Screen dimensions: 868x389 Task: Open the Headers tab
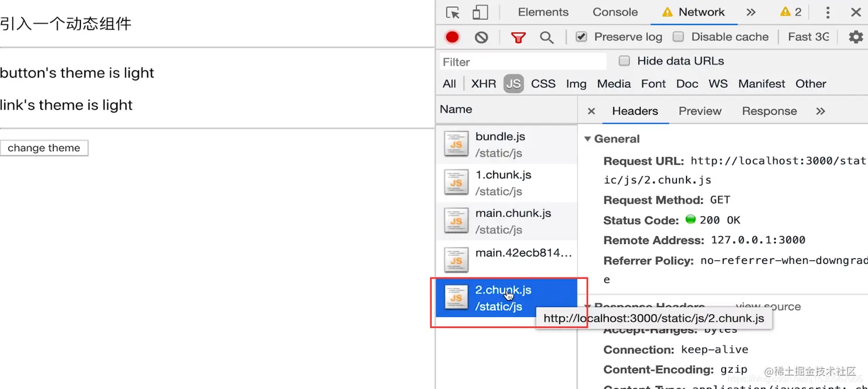tap(635, 111)
